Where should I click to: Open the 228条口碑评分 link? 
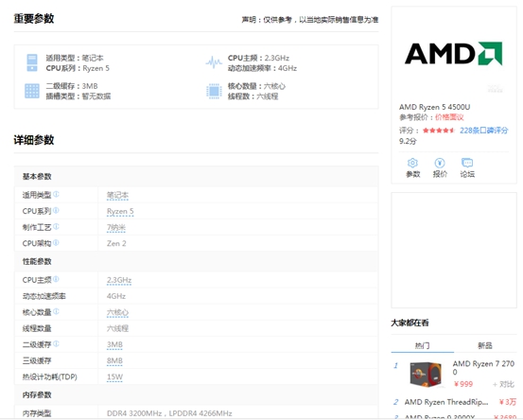pyautogui.click(x=483, y=131)
